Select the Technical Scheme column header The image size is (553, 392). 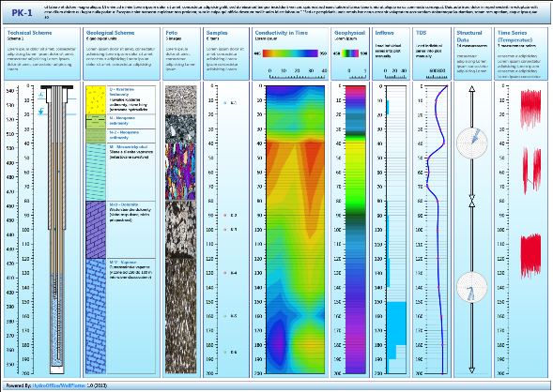pyautogui.click(x=30, y=33)
